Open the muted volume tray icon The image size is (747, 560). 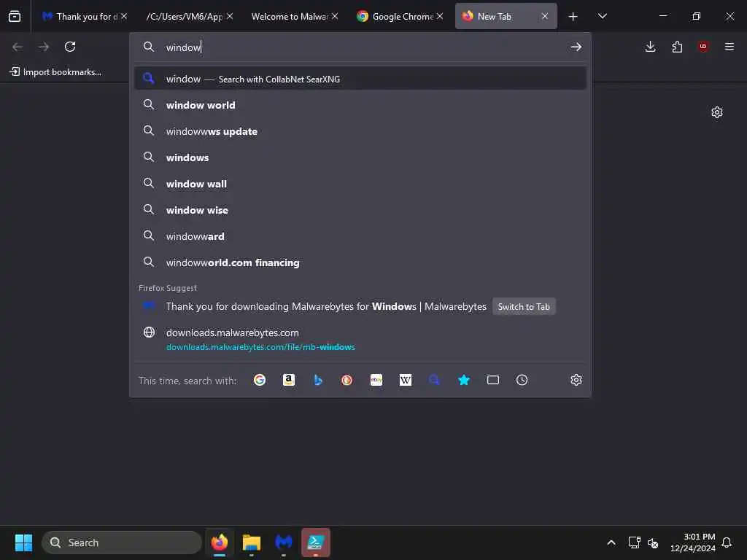653,542
